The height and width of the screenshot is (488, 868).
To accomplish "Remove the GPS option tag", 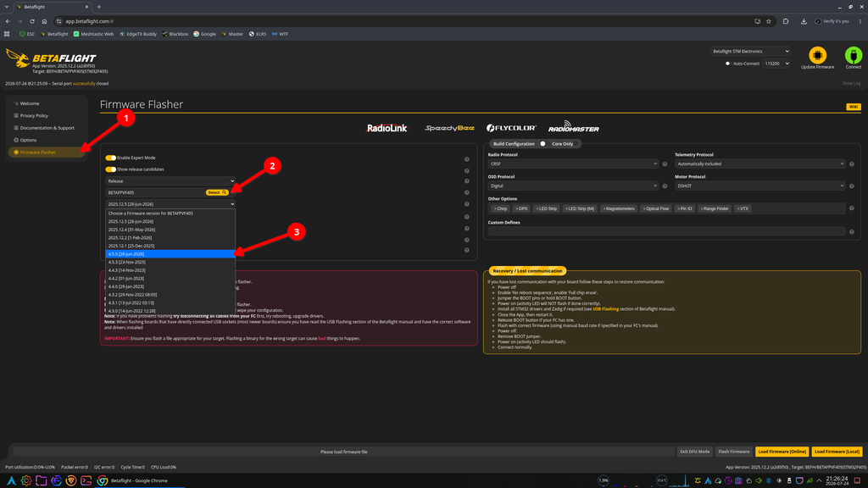I will point(516,208).
